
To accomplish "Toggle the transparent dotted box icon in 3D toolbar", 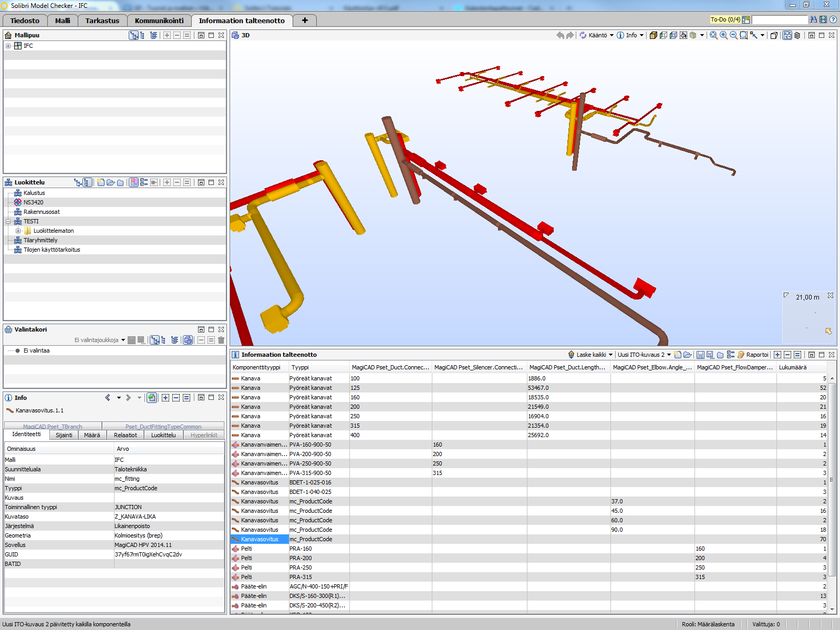I will click(x=663, y=35).
